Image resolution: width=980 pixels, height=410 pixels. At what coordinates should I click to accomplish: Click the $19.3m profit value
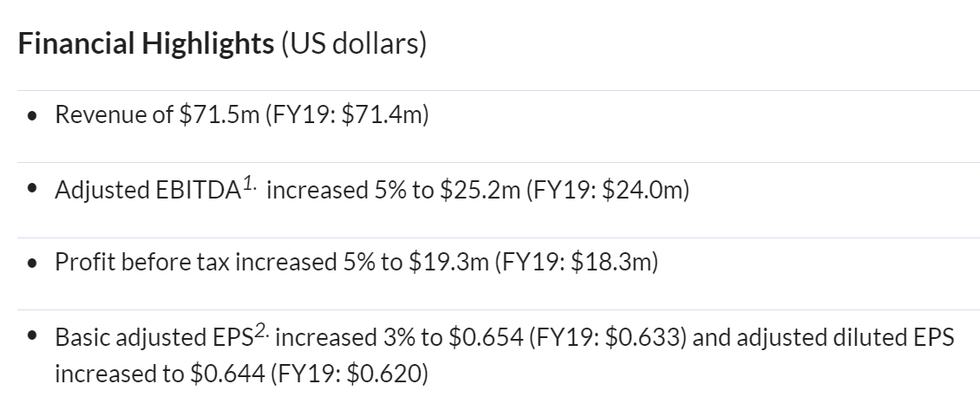448,262
